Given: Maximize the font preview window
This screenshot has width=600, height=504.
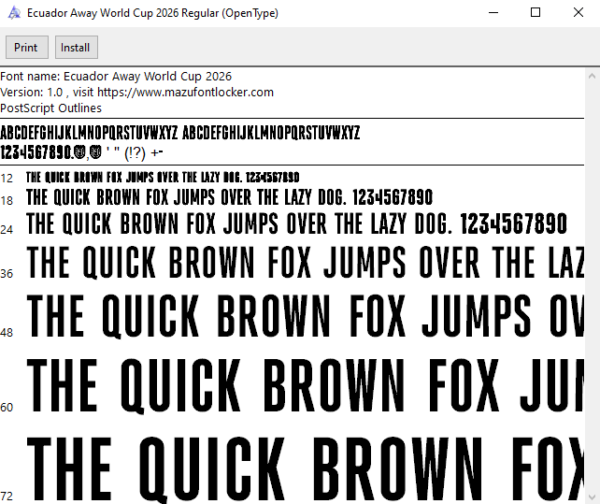Looking at the screenshot, I should [536, 13].
